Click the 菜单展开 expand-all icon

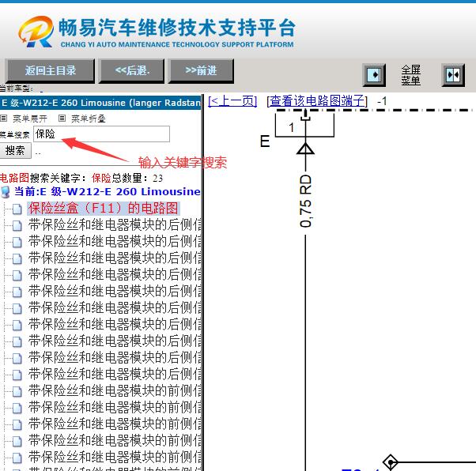click(x=4, y=118)
